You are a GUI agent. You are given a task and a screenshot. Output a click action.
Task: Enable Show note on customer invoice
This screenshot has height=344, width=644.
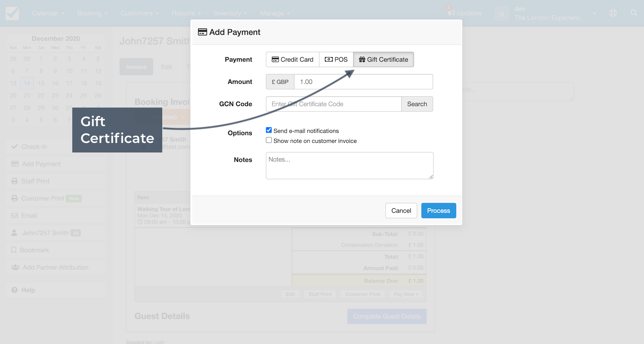[269, 140]
